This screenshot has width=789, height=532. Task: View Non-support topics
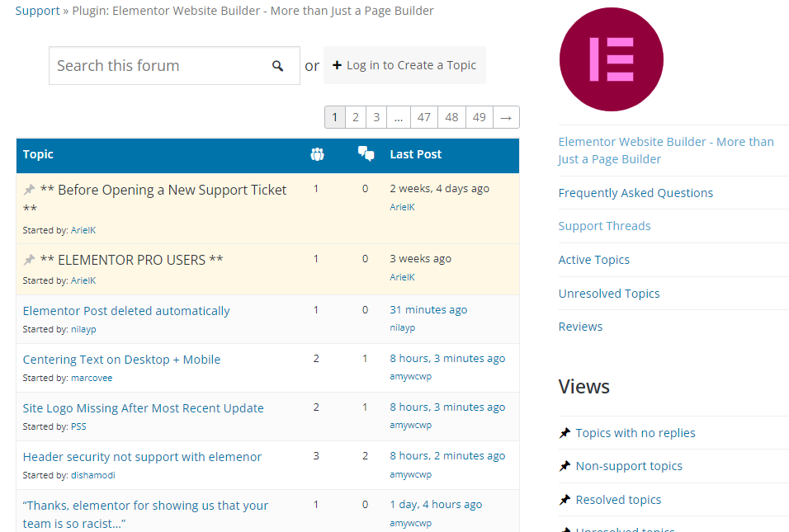[x=629, y=466]
